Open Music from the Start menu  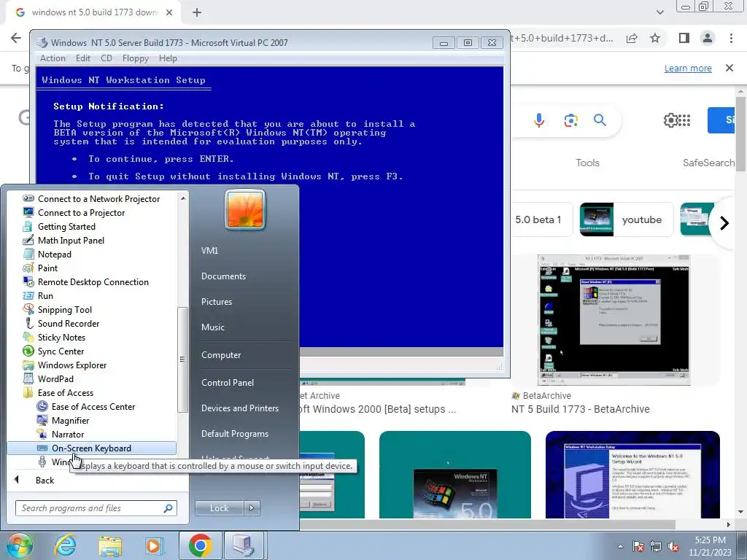213,327
